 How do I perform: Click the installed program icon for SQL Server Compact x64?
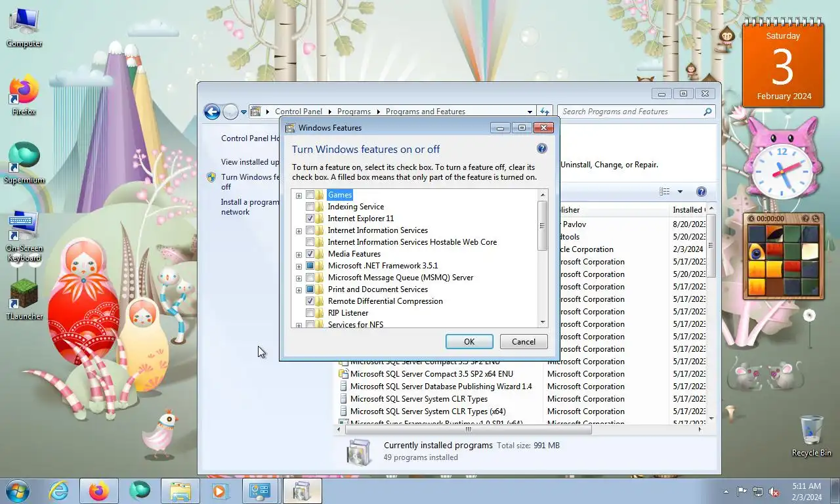point(343,374)
